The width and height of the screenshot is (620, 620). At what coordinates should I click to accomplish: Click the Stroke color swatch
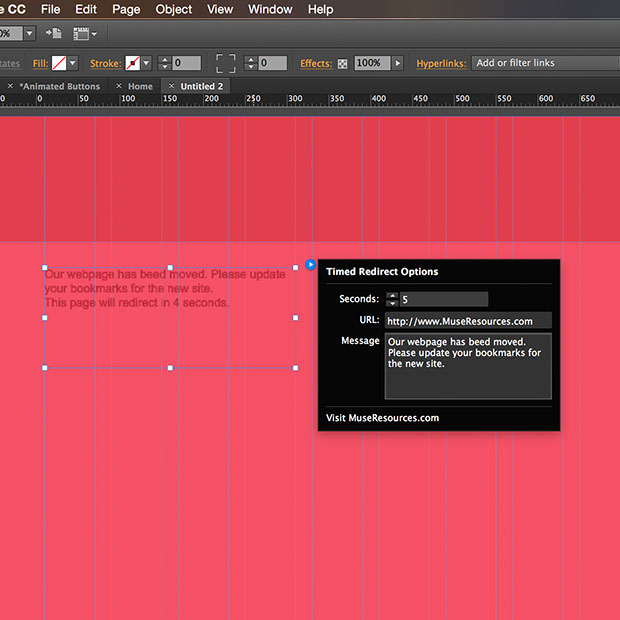click(132, 63)
